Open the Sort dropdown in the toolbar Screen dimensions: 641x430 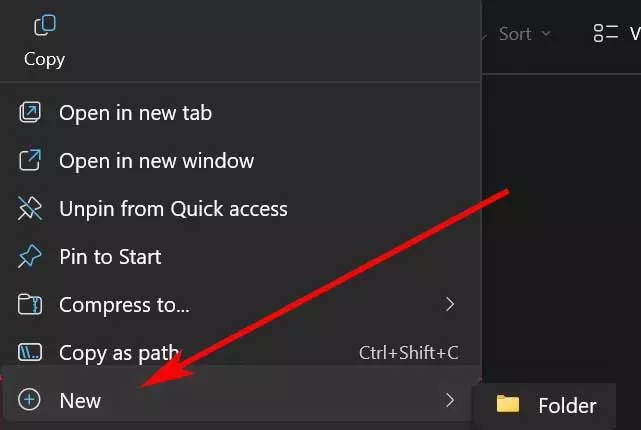tap(525, 34)
